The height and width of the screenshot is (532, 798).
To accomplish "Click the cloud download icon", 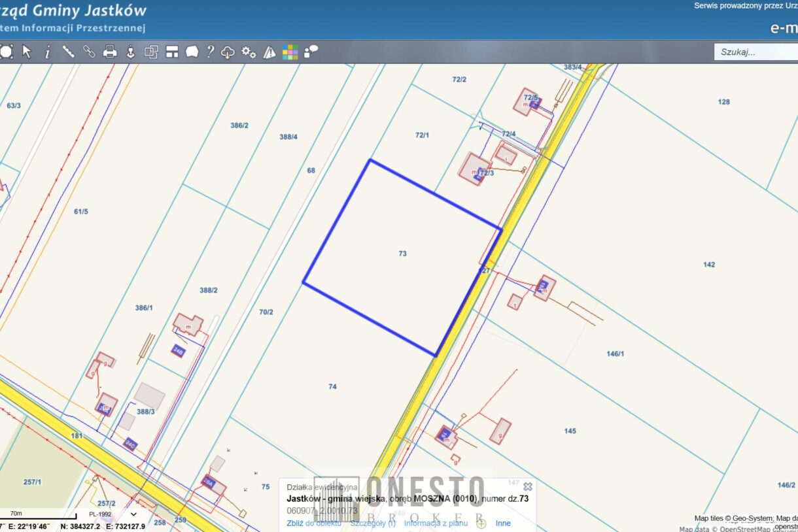I will pos(228,52).
